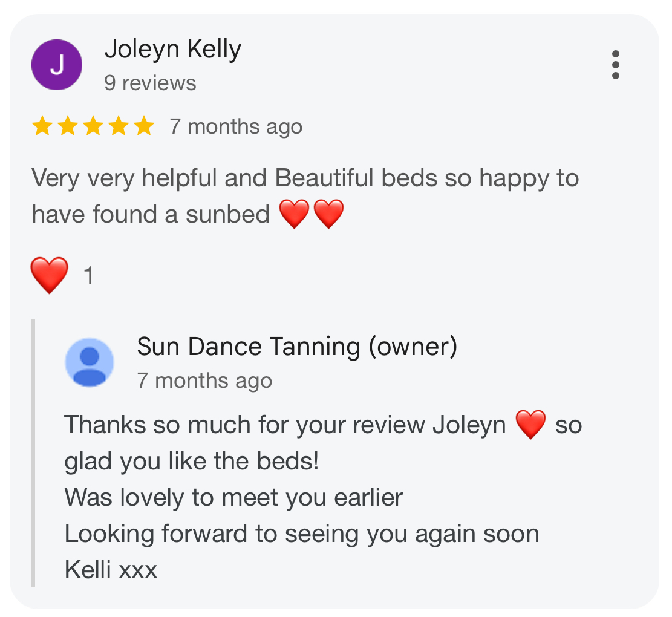This screenshot has width=672, height=617.
Task: Click the second yellow rating star
Action: (x=68, y=126)
